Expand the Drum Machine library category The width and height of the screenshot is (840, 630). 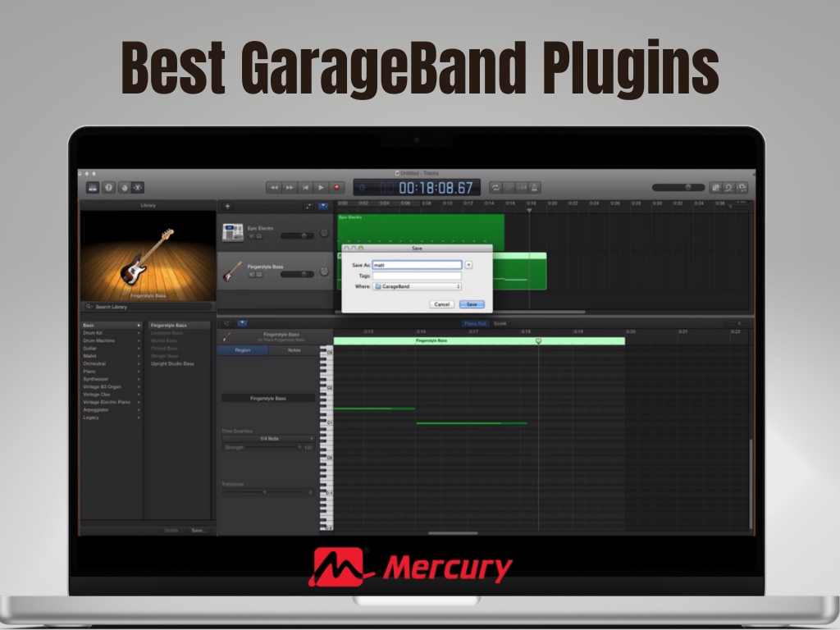[112, 340]
